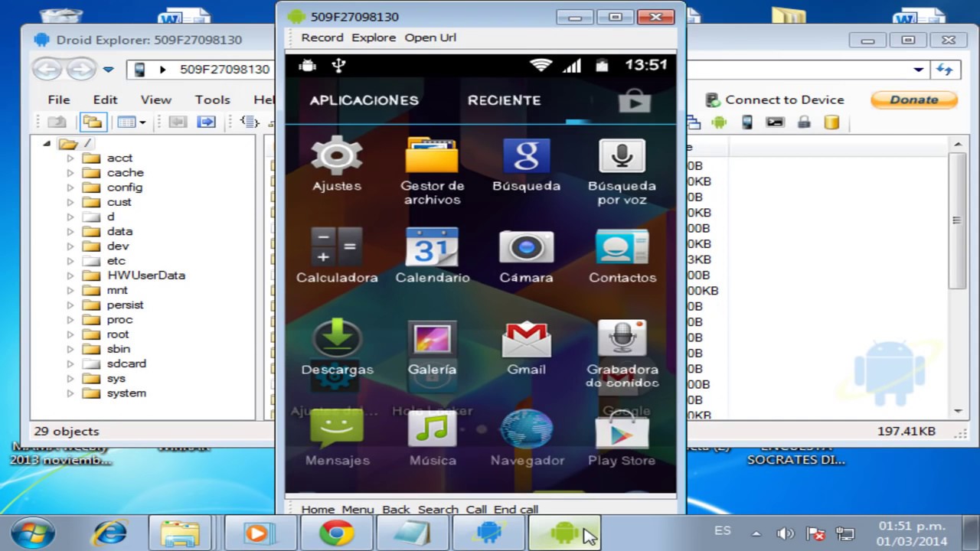Click the refresh arrows next to address bar
This screenshot has height=551, width=980.
point(945,70)
